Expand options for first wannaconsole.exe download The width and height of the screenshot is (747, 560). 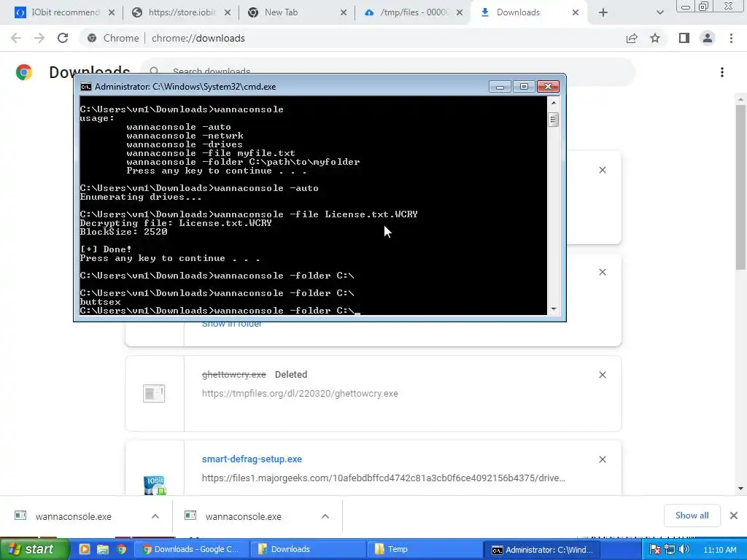(155, 516)
